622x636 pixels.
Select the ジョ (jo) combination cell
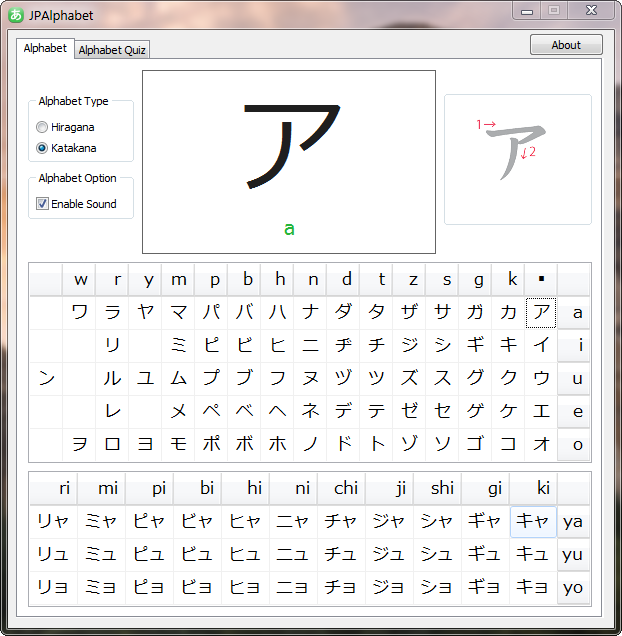(389, 587)
